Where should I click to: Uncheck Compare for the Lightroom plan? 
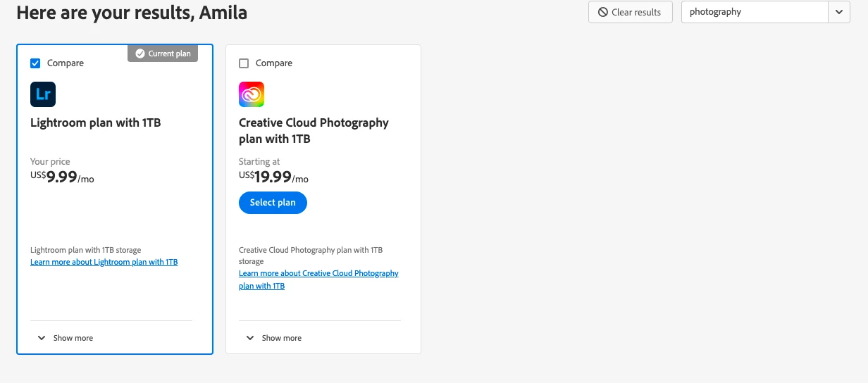tap(36, 63)
